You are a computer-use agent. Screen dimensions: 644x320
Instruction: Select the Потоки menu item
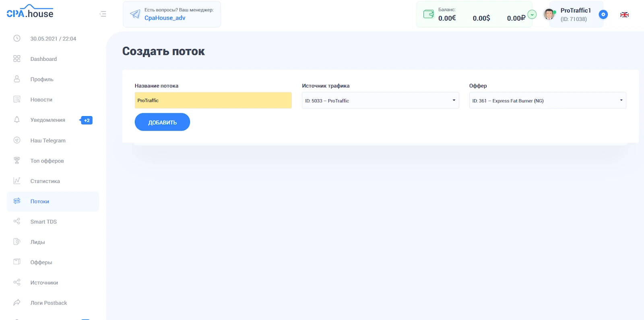pos(40,202)
